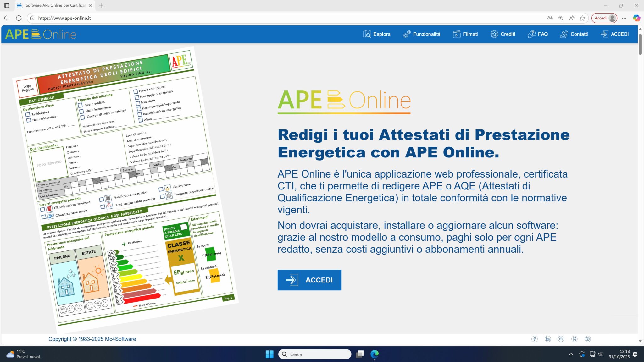Open Copilot from the browser toolbar
The image size is (644, 362).
coord(636,18)
